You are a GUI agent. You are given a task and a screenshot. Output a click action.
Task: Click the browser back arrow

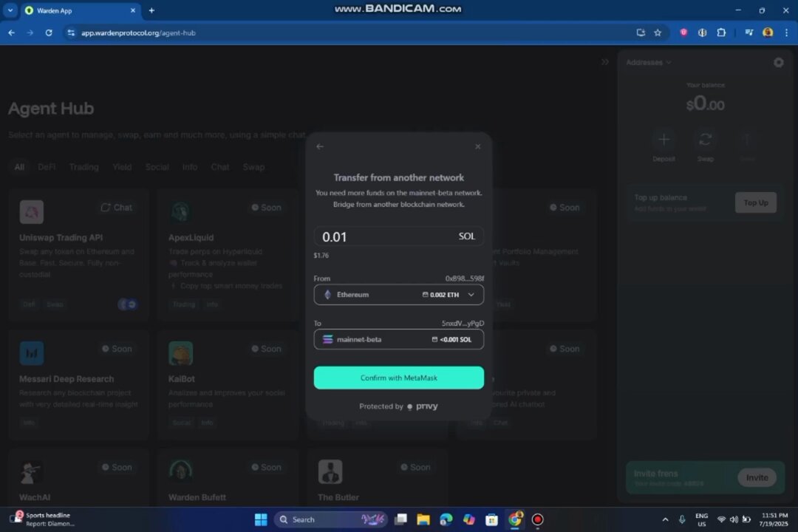(11, 33)
